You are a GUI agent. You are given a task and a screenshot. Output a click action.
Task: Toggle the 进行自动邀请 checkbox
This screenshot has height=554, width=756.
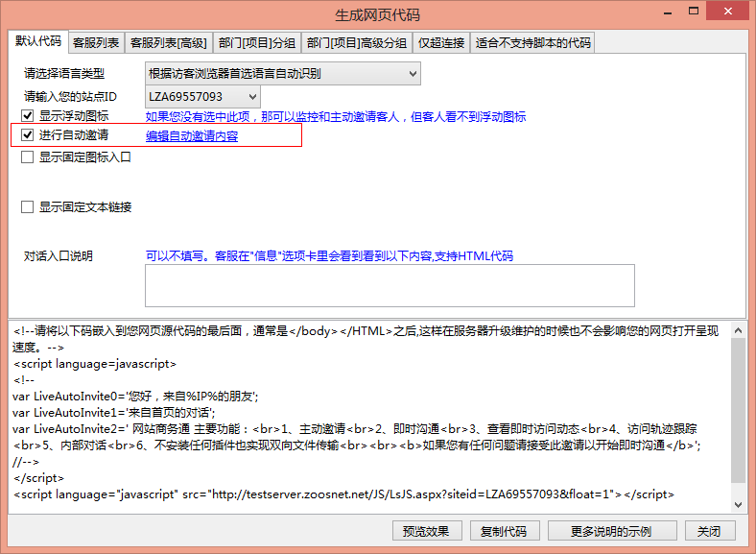click(x=28, y=135)
